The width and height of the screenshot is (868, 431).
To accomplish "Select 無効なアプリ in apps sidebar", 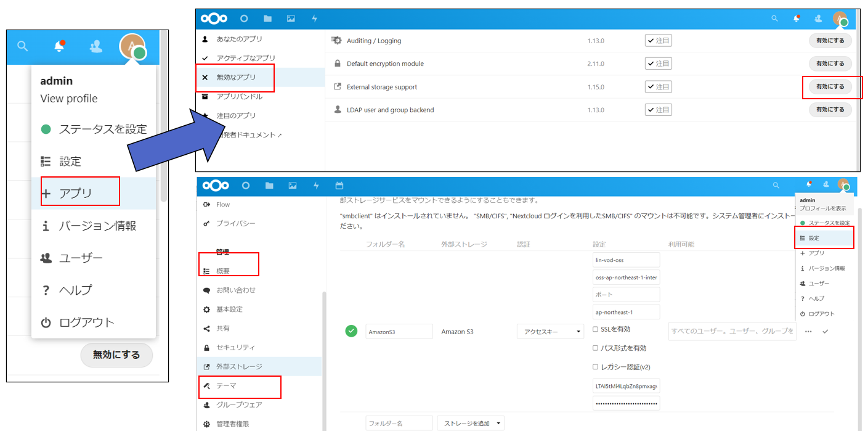I will pos(236,78).
